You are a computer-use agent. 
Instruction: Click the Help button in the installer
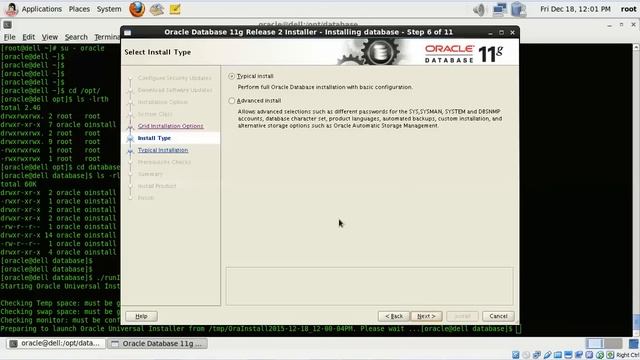[x=141, y=316]
